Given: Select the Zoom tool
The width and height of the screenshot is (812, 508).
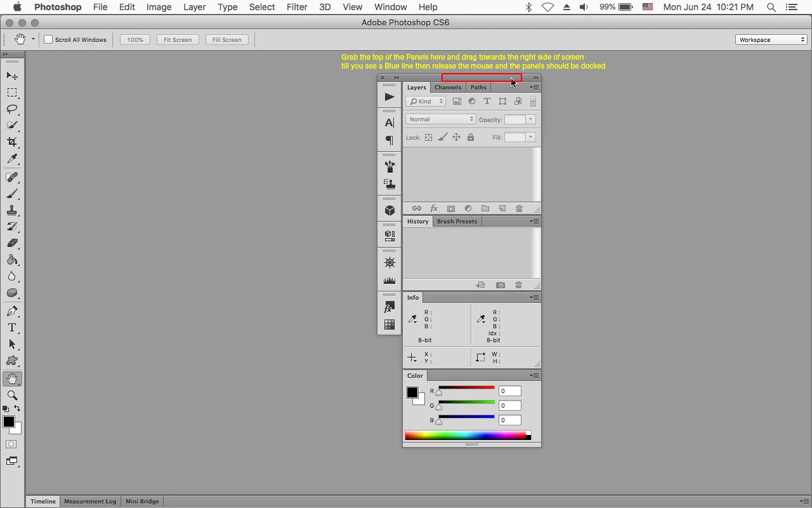Looking at the screenshot, I should [12, 395].
